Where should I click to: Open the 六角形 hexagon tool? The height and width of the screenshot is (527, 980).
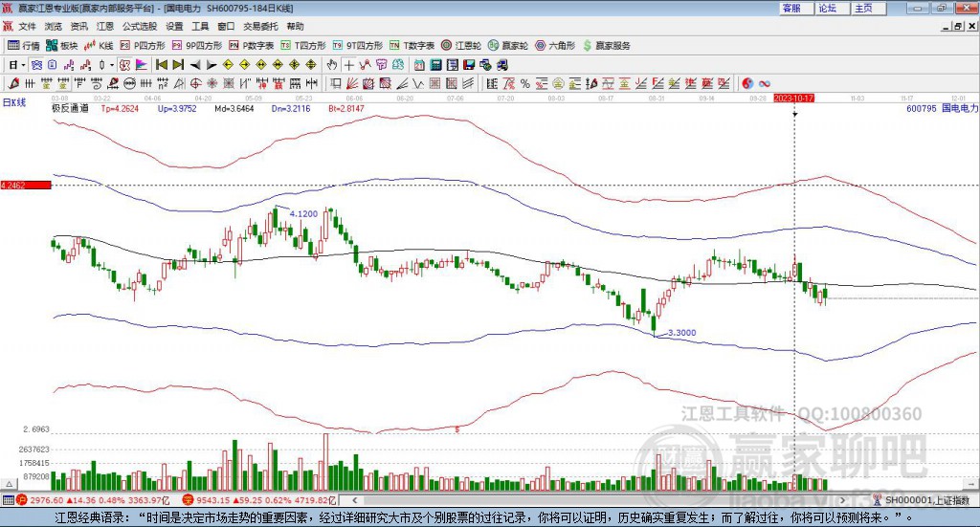555,46
